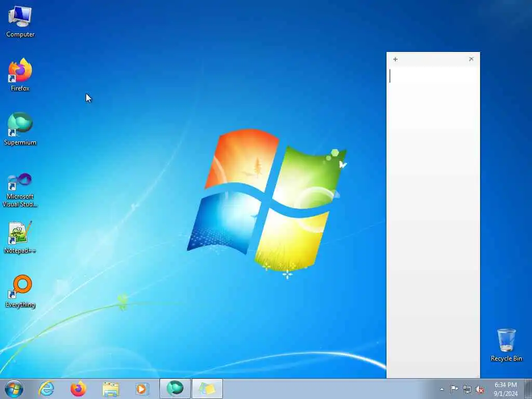Image resolution: width=532 pixels, height=399 pixels.
Task: Open Windows Media Player from taskbar
Action: tap(142, 389)
